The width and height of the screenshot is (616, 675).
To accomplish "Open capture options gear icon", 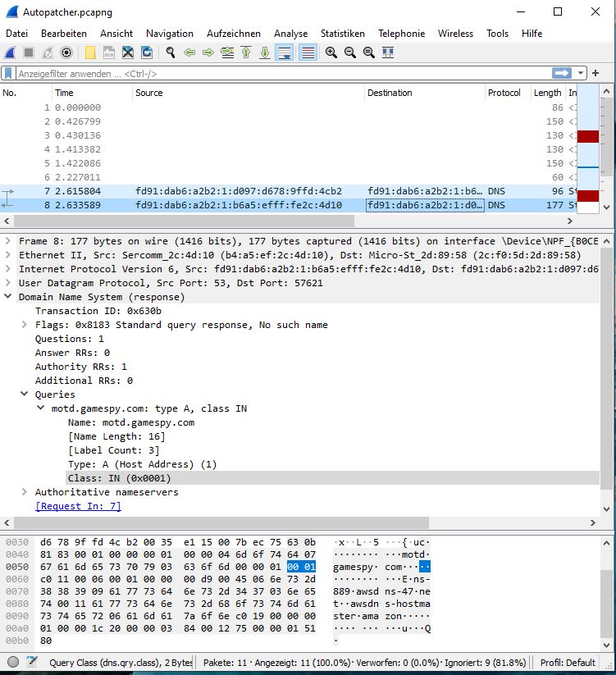I will click(x=66, y=52).
